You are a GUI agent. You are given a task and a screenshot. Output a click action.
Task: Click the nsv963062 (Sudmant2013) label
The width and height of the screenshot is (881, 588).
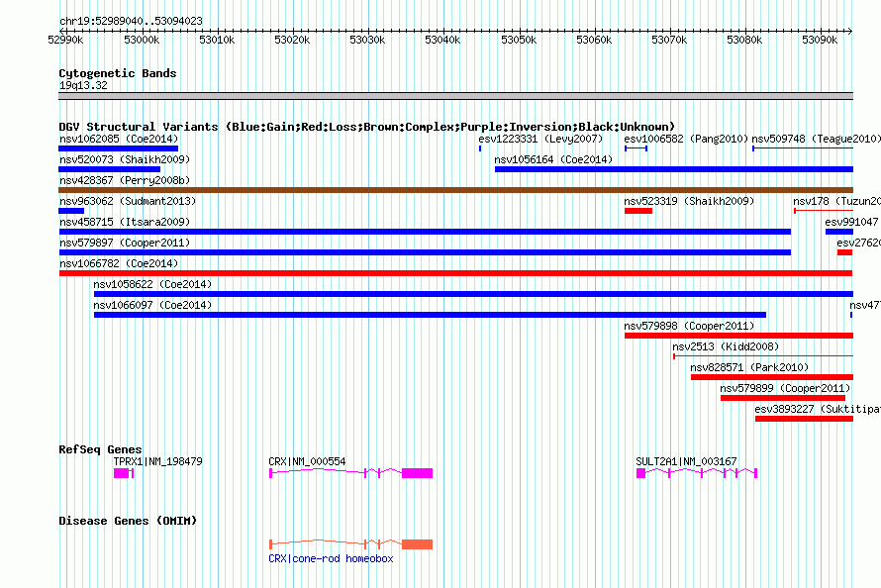128,201
